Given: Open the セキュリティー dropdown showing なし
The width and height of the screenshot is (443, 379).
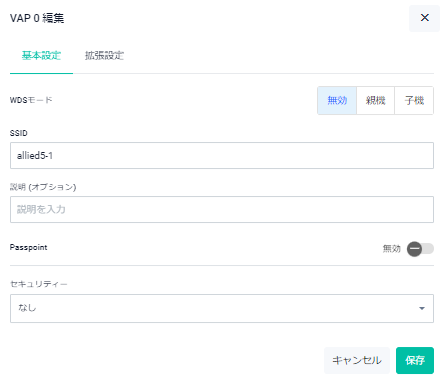Looking at the screenshot, I should [x=222, y=308].
